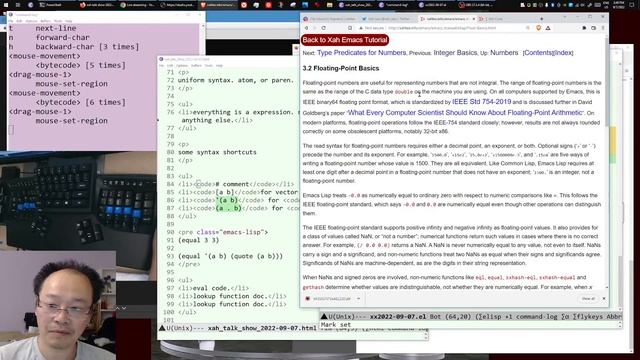Switch to the xah_talk_show Emacs taskbar item
This screenshot has height=360, width=640.
(x=355, y=5)
